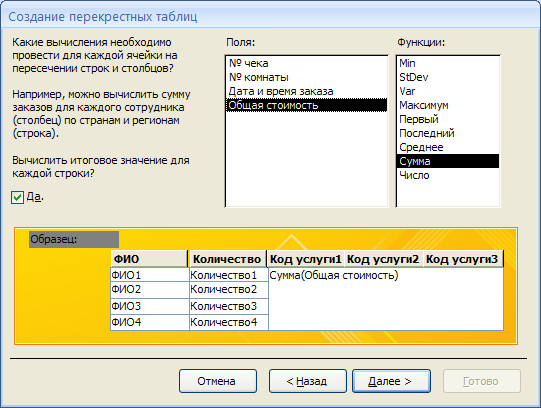
Task: Pick the Min function
Action: click(448, 63)
